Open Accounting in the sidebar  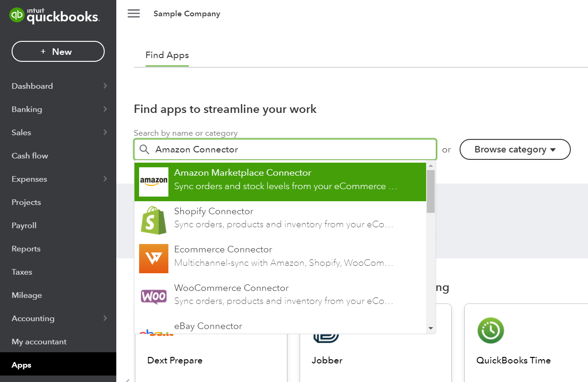(33, 318)
